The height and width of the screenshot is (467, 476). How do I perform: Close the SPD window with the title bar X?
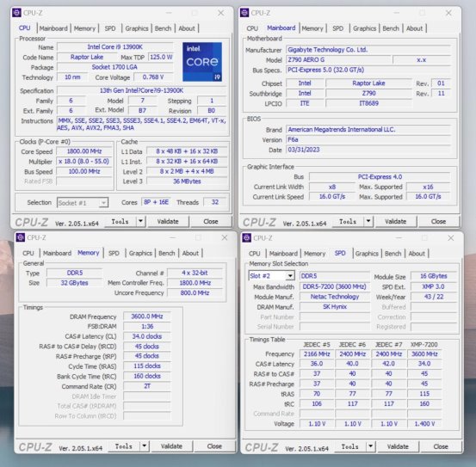point(451,238)
